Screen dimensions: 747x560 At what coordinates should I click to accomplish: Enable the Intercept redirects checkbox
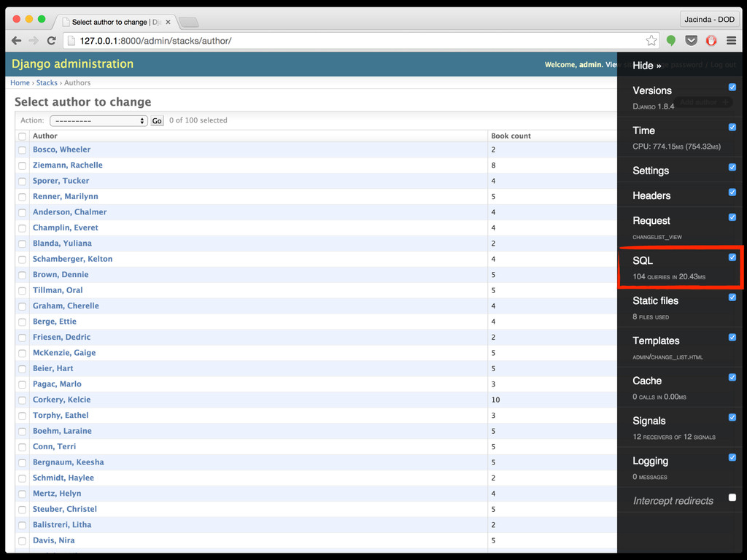732,497
